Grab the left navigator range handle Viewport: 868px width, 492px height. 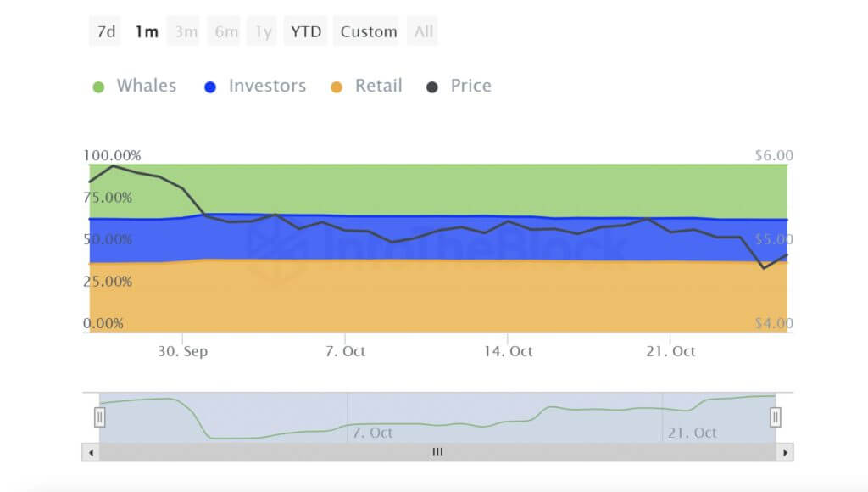click(x=99, y=417)
